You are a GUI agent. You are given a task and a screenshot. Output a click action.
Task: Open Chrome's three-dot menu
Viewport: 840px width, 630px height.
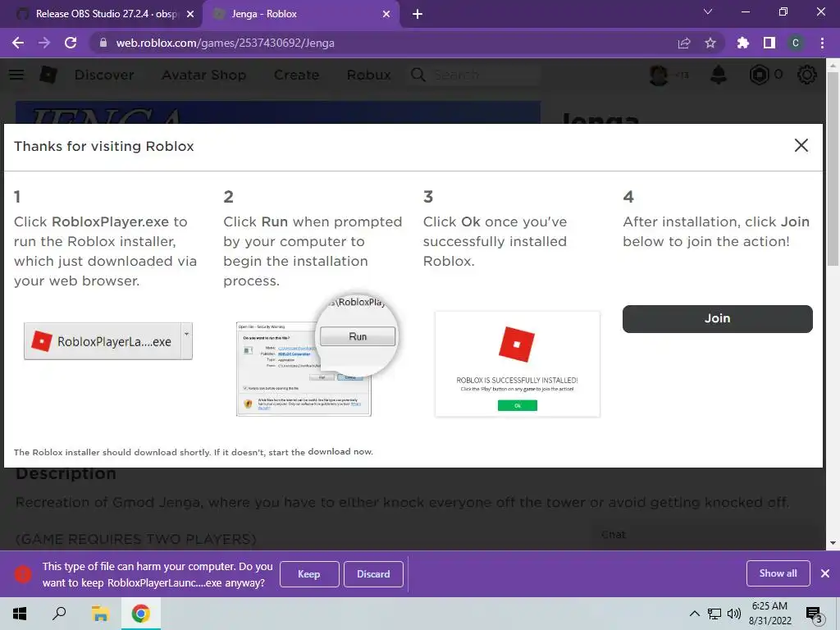822,43
